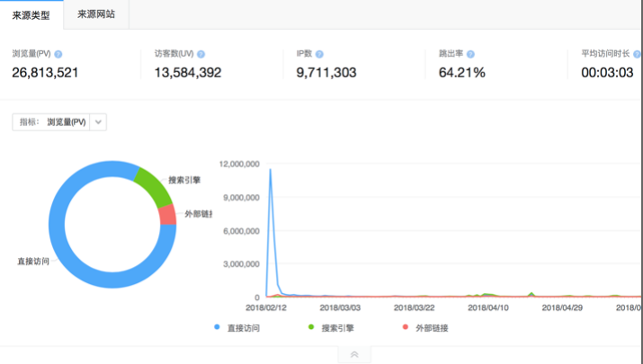This screenshot has width=643, height=364.
Task: Click help icon next to 浏览量(PV)
Action: tap(58, 55)
